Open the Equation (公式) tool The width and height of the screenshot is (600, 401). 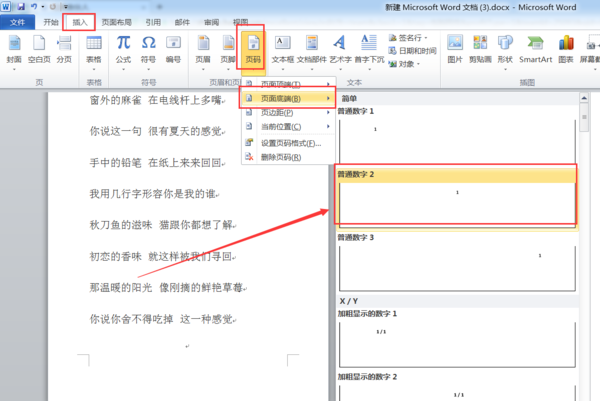[123, 52]
